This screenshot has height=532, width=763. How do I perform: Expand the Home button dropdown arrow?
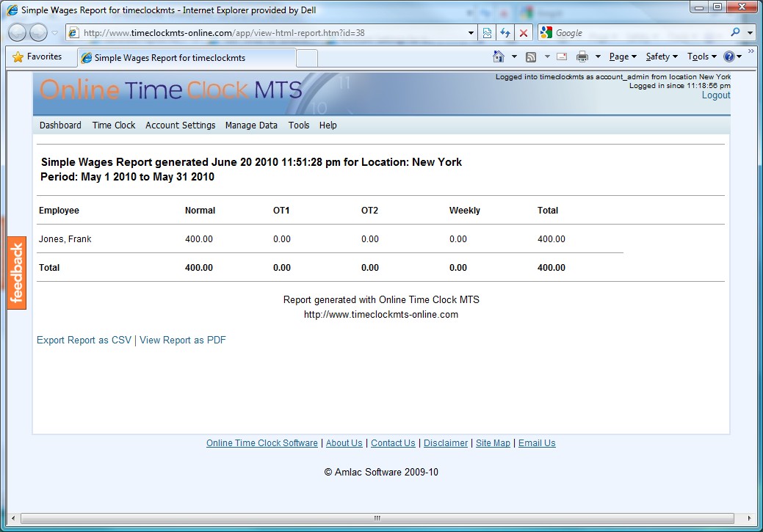(514, 57)
